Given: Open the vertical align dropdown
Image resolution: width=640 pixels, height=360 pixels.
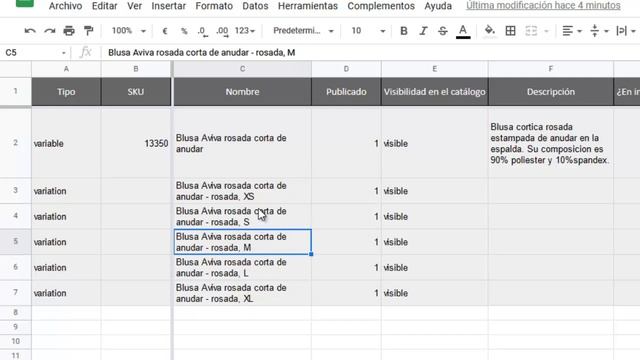Looking at the screenshot, I should (x=599, y=31).
